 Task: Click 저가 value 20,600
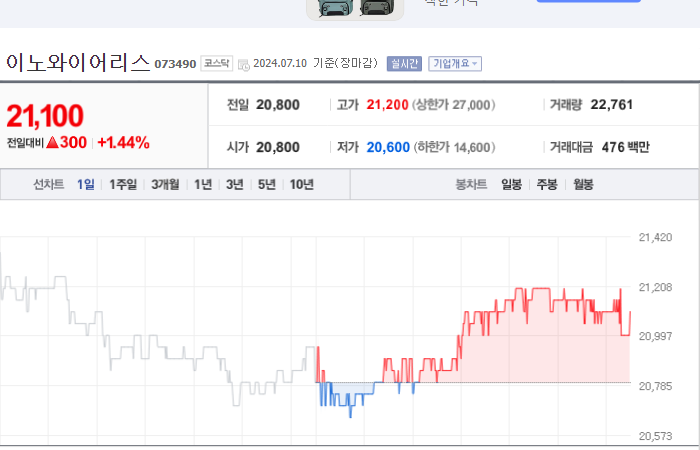click(x=388, y=147)
